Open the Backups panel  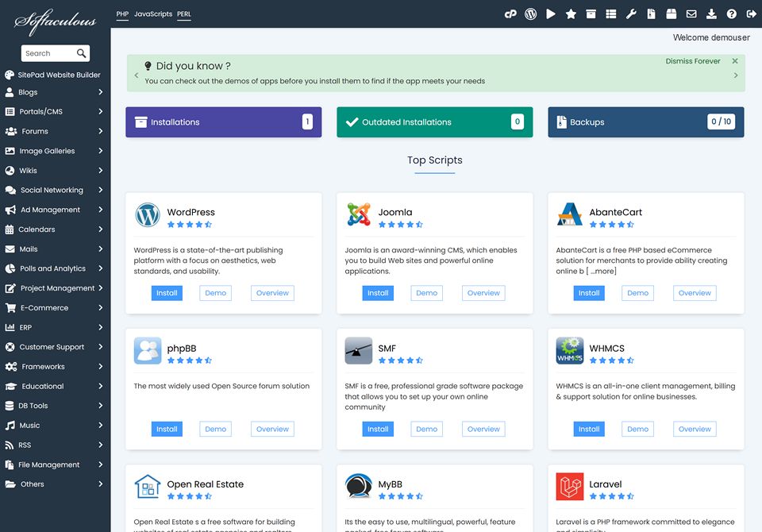(x=646, y=122)
